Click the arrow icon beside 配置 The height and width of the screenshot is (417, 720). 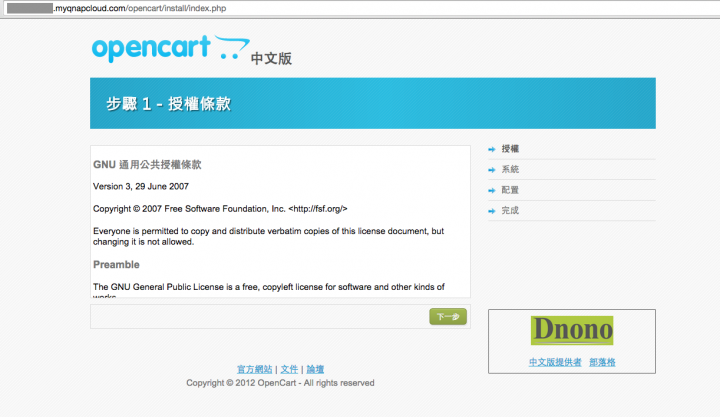coord(492,191)
